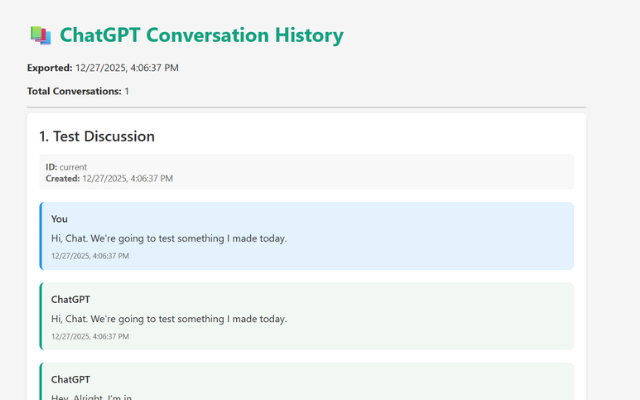The image size is (640, 400).
Task: Click the first ChatGPT message text
Action: [x=169, y=318]
